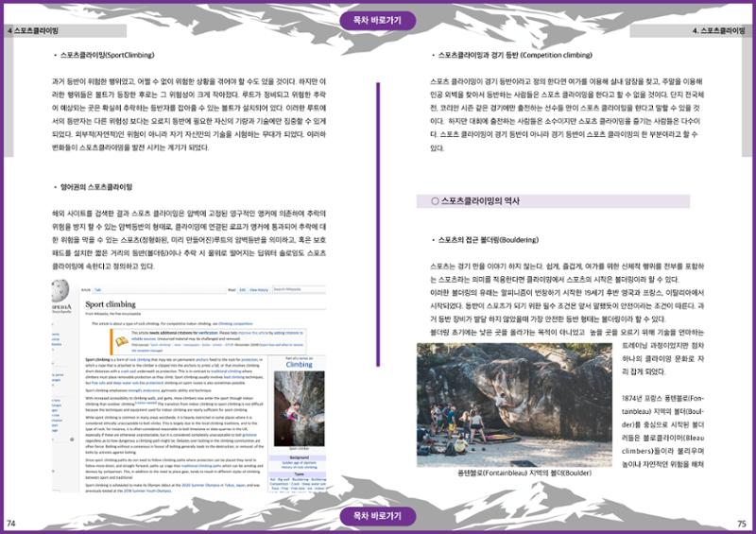Viewport: 756px width, 534px height.
Task: Open the Fontainebleau boulder photo
Action: pyautogui.click(x=514, y=405)
